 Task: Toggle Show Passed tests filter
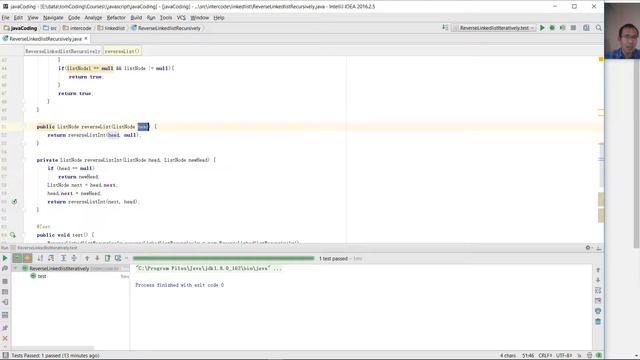pos(17,258)
